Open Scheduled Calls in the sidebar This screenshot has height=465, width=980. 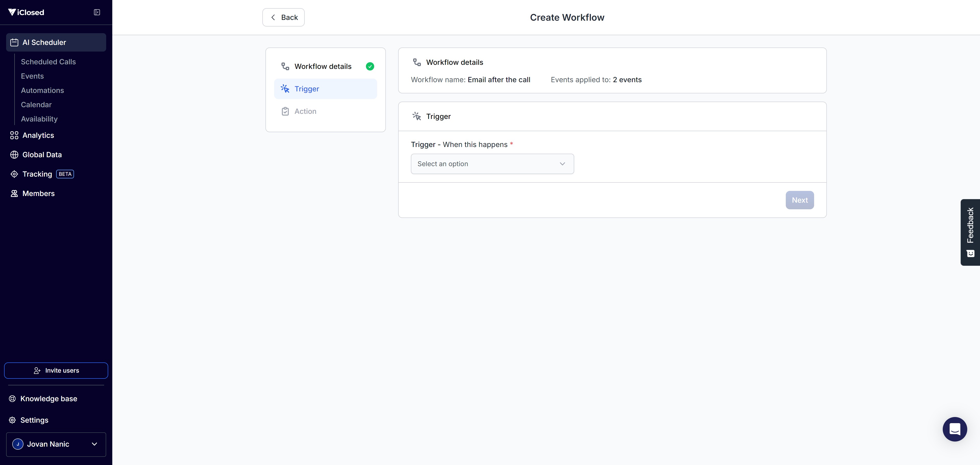pyautogui.click(x=48, y=62)
